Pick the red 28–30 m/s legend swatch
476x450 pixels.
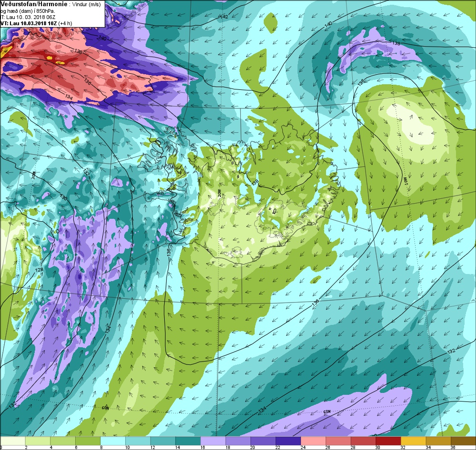click(363, 441)
